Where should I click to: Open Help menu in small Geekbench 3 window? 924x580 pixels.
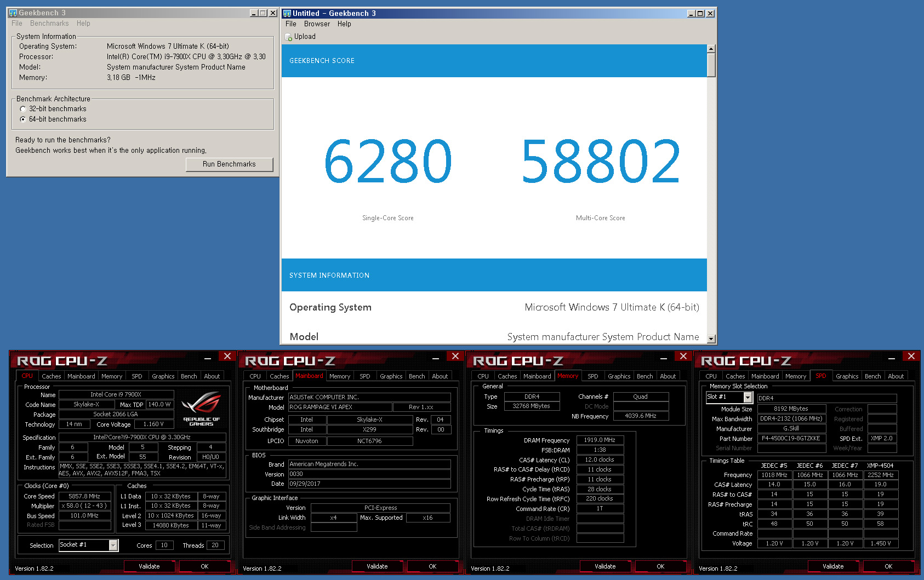click(x=83, y=24)
